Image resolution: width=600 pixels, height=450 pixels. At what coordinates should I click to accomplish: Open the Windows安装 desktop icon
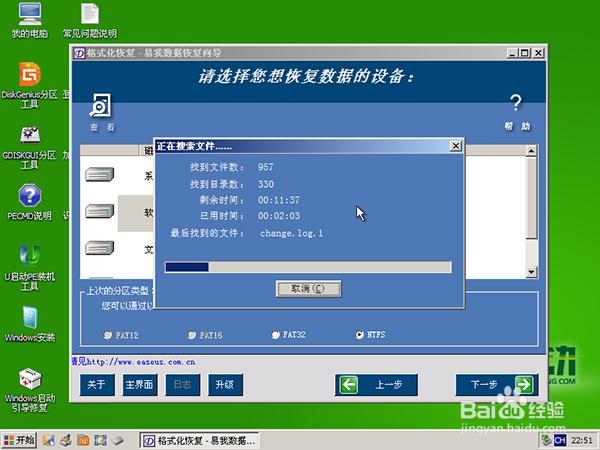(30, 323)
